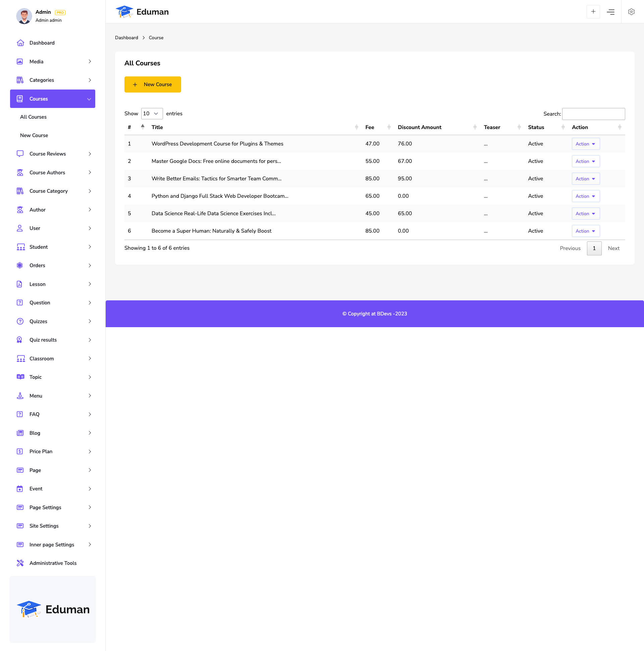Open the Show entries count dropdown
The height and width of the screenshot is (651, 644).
(x=151, y=114)
